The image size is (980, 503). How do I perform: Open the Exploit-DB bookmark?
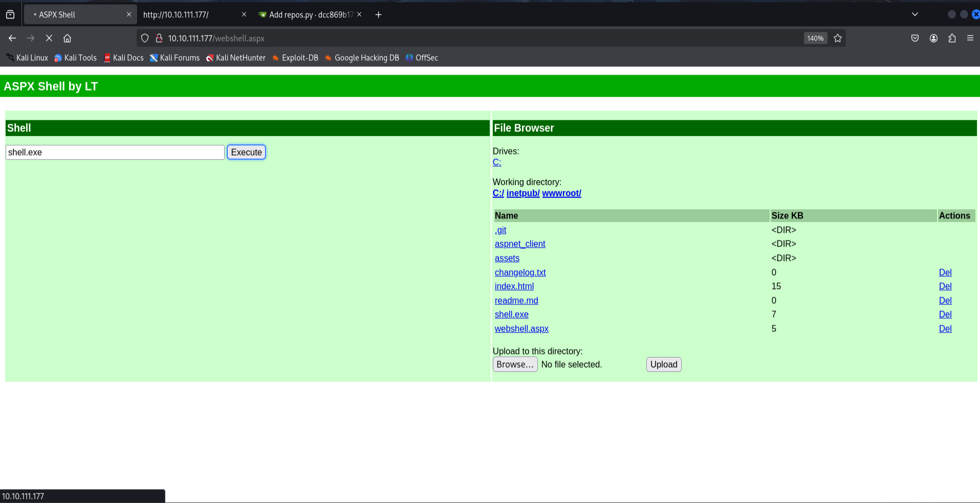[295, 58]
